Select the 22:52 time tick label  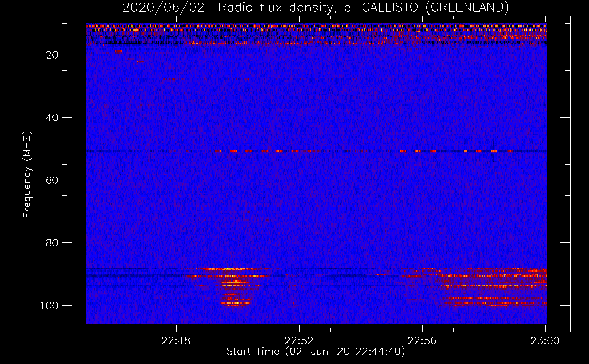coord(299,341)
